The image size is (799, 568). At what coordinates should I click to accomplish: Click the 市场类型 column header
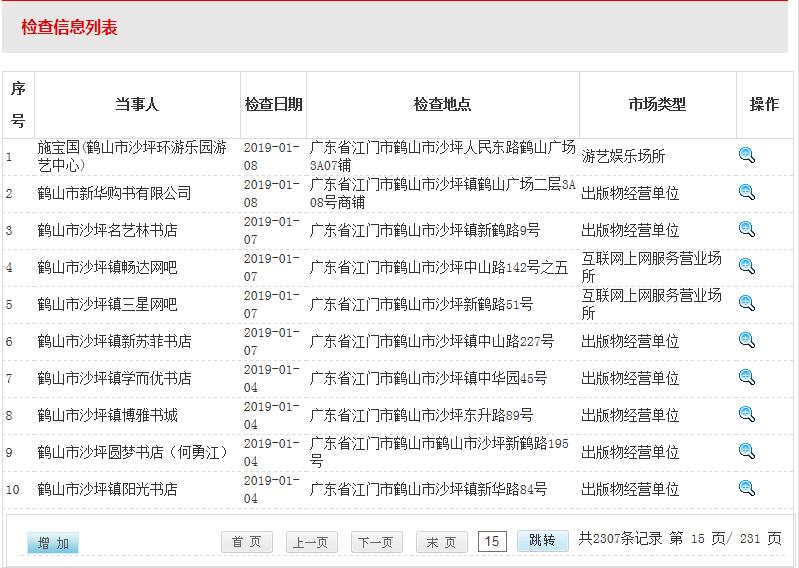click(x=657, y=104)
